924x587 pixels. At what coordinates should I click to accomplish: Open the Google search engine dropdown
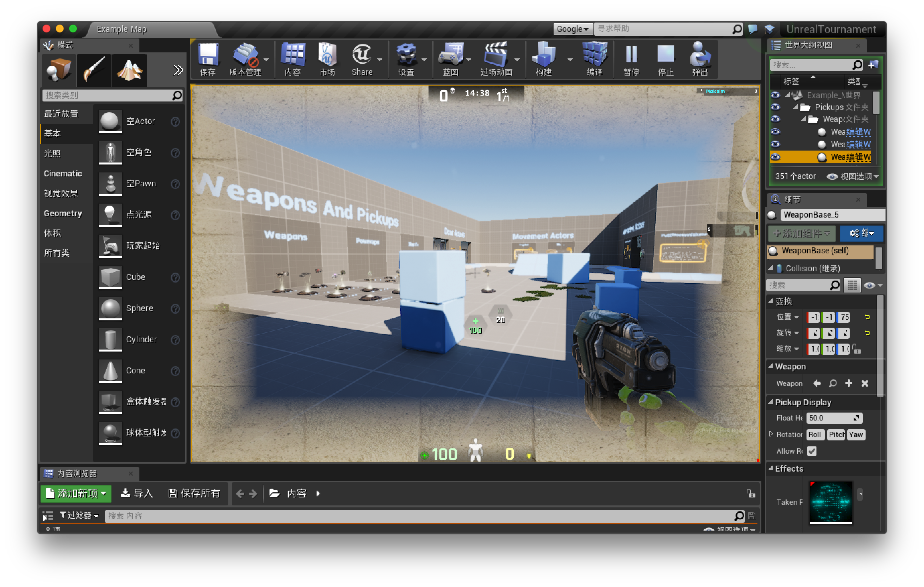click(x=573, y=29)
